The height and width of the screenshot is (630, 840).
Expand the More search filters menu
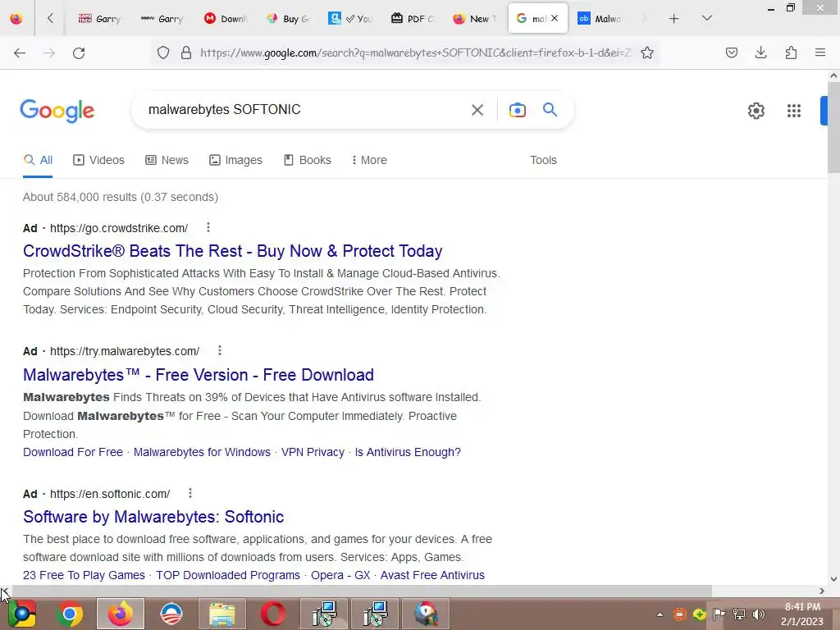click(369, 160)
